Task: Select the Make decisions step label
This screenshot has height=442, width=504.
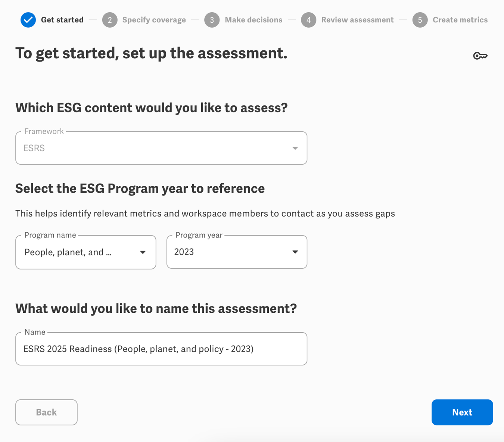Action: [x=253, y=20]
